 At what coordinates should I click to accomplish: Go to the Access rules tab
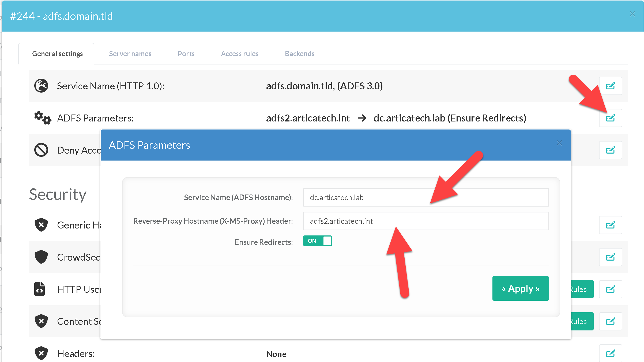pyautogui.click(x=240, y=54)
